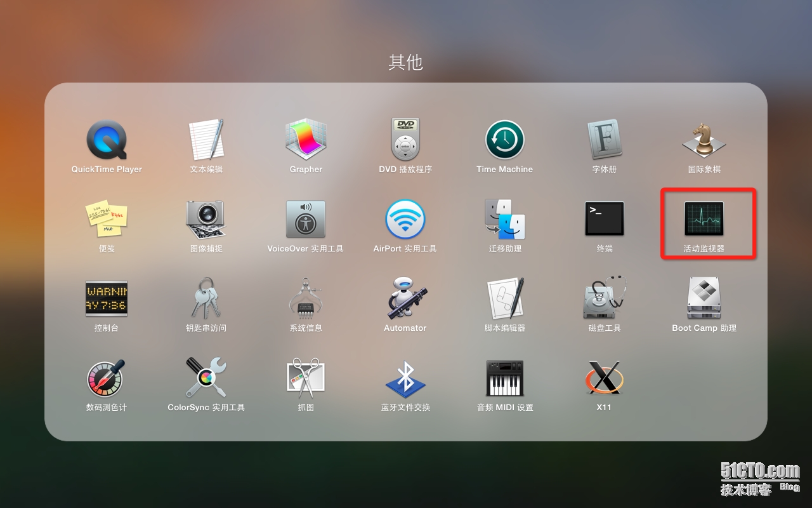
Task: Open Disk Utility (磁盘工具)
Action: coord(604,298)
